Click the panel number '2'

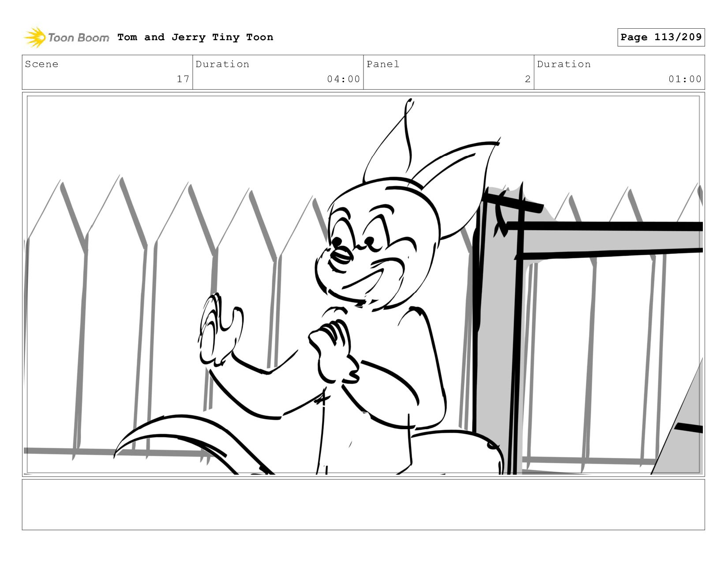click(x=528, y=79)
